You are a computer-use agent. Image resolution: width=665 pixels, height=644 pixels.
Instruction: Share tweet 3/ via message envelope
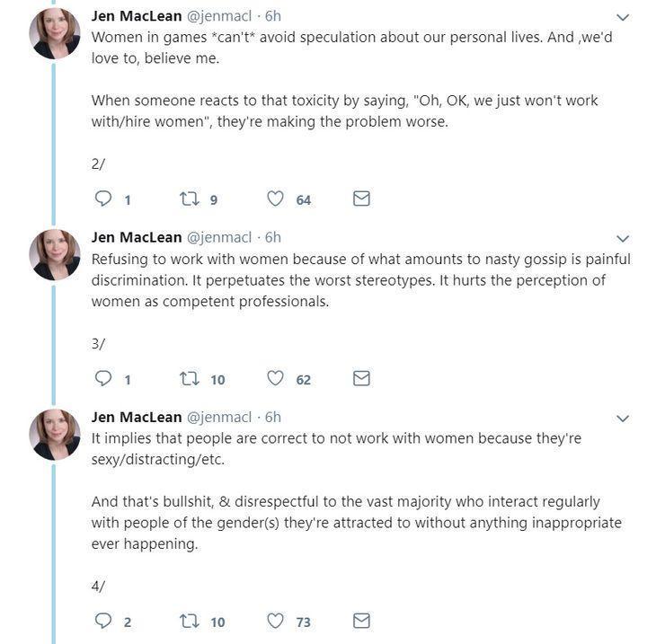(361, 378)
